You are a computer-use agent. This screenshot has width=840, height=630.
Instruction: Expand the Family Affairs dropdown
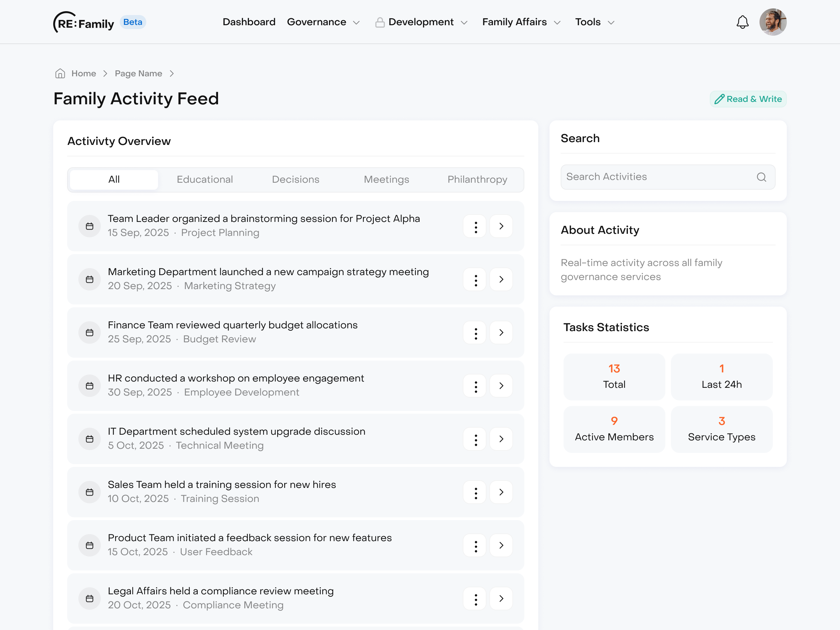tap(521, 22)
